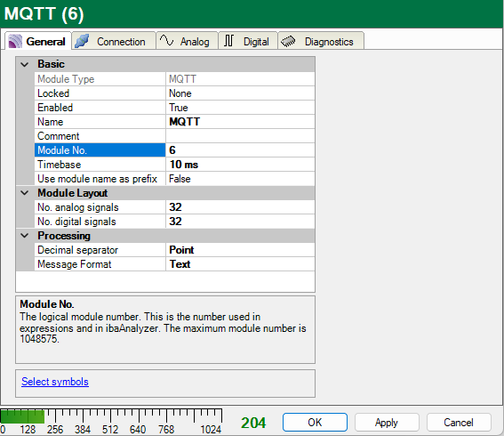This screenshot has height=436, width=504.
Task: Collapse the Basic section
Action: click(25, 64)
